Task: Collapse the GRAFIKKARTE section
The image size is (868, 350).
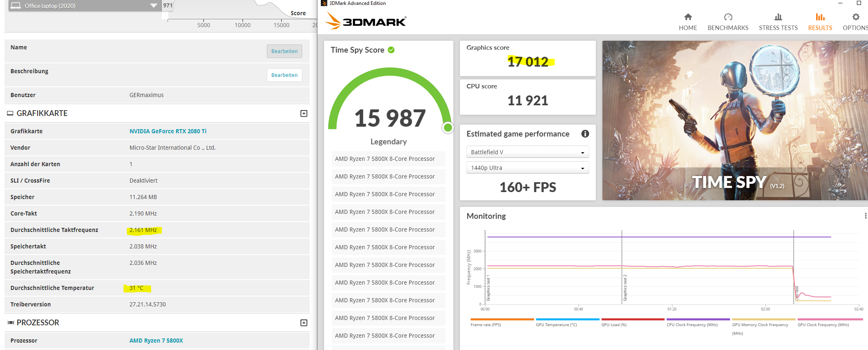Action: (304, 114)
